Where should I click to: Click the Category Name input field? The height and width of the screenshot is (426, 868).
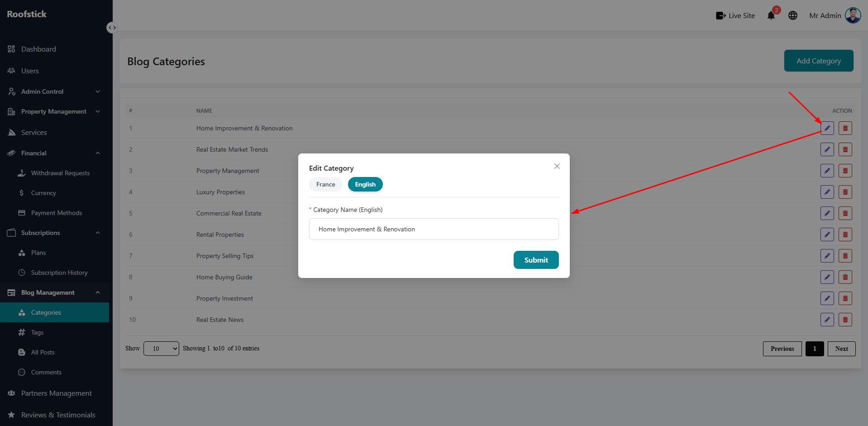click(434, 229)
